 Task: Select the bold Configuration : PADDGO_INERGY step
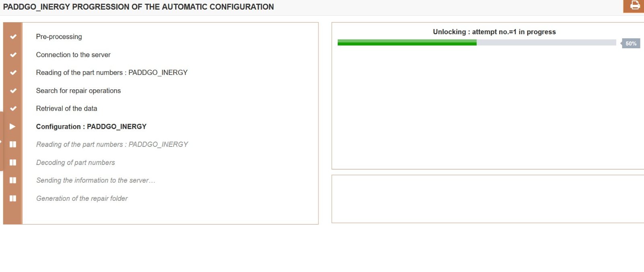[91, 126]
